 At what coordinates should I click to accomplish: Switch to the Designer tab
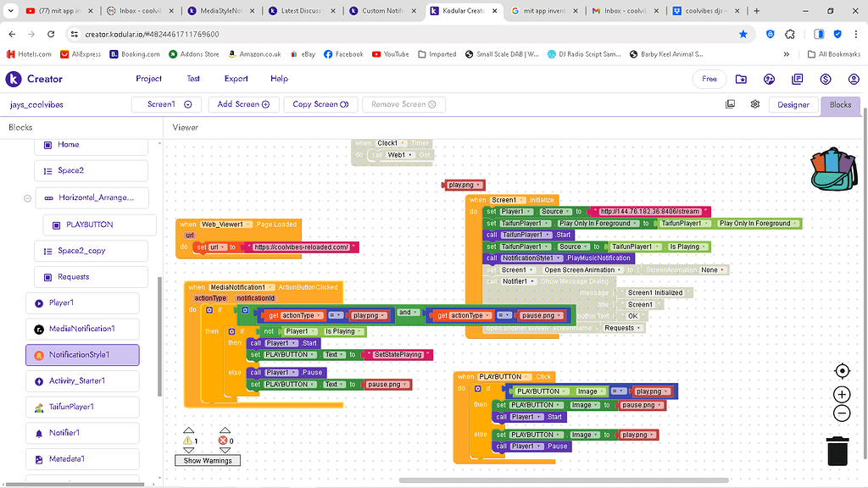coord(793,104)
